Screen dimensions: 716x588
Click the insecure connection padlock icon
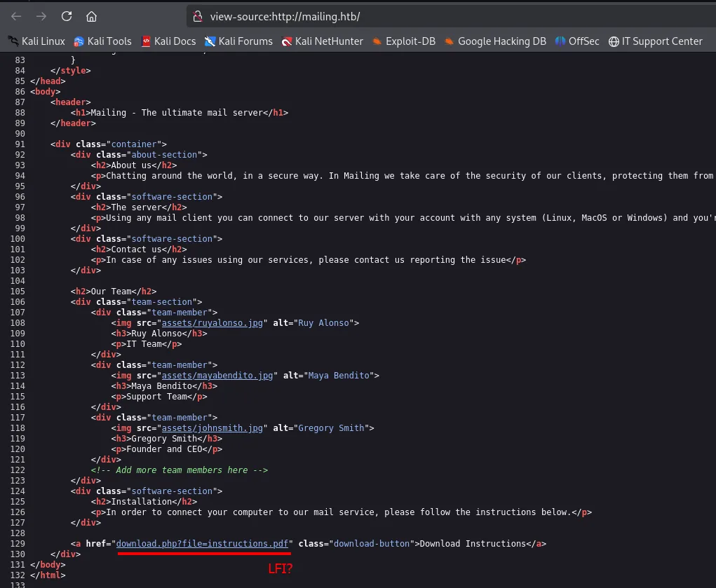pyautogui.click(x=198, y=16)
